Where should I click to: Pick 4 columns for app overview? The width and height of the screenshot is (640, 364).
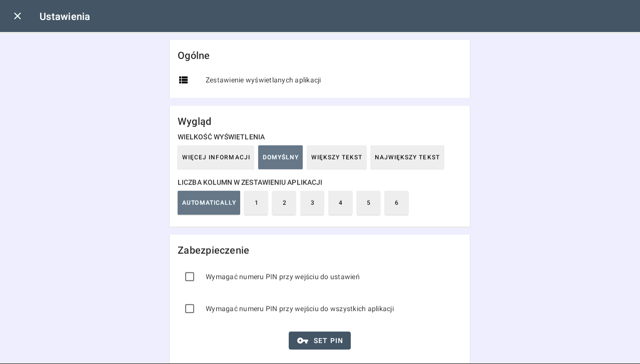340,203
